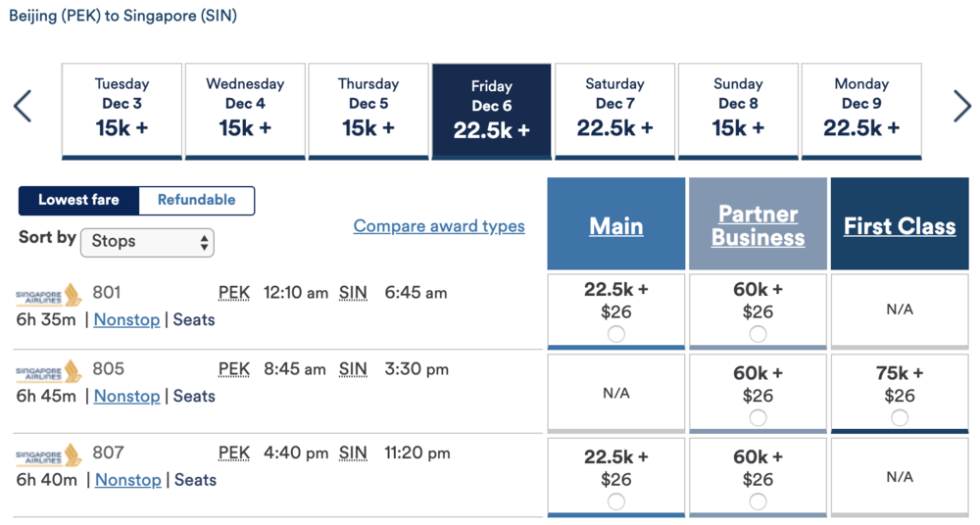
Task: Select the Lowest fare option
Action: coord(78,200)
